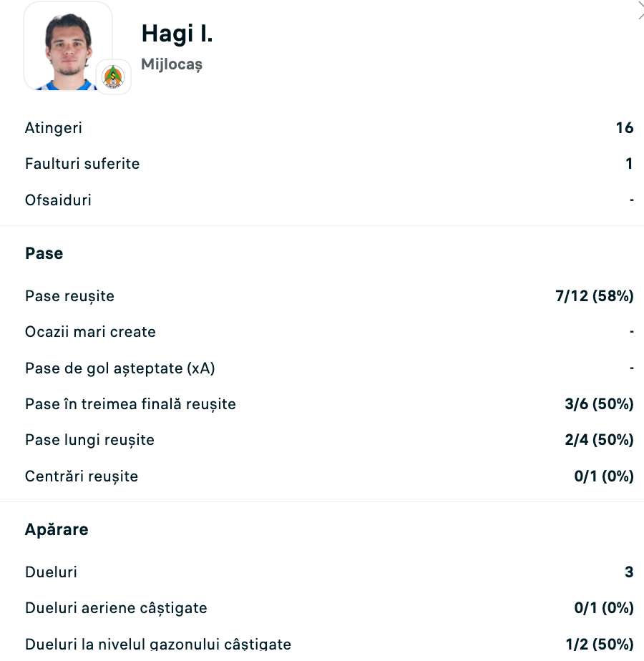This screenshot has width=644, height=661.
Task: Select the position label Mijlocaș
Action: coord(172,64)
